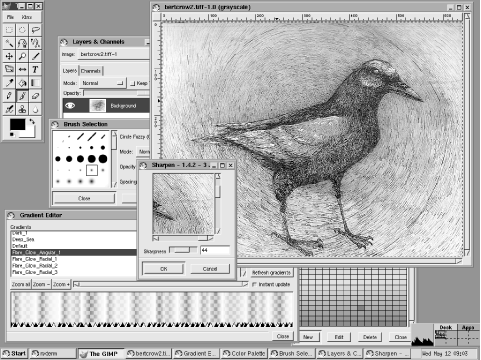Enable the Keep Trans checkbox
The image size is (481, 360).
(x=133, y=83)
